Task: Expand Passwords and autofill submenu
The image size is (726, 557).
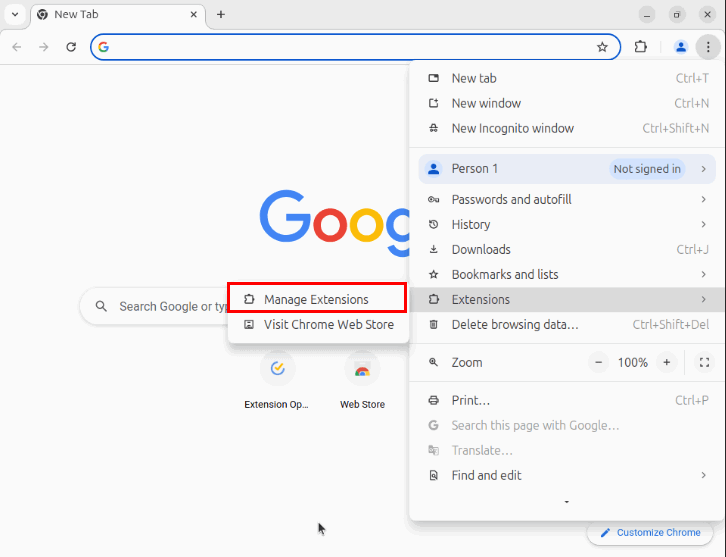Action: pyautogui.click(x=567, y=200)
